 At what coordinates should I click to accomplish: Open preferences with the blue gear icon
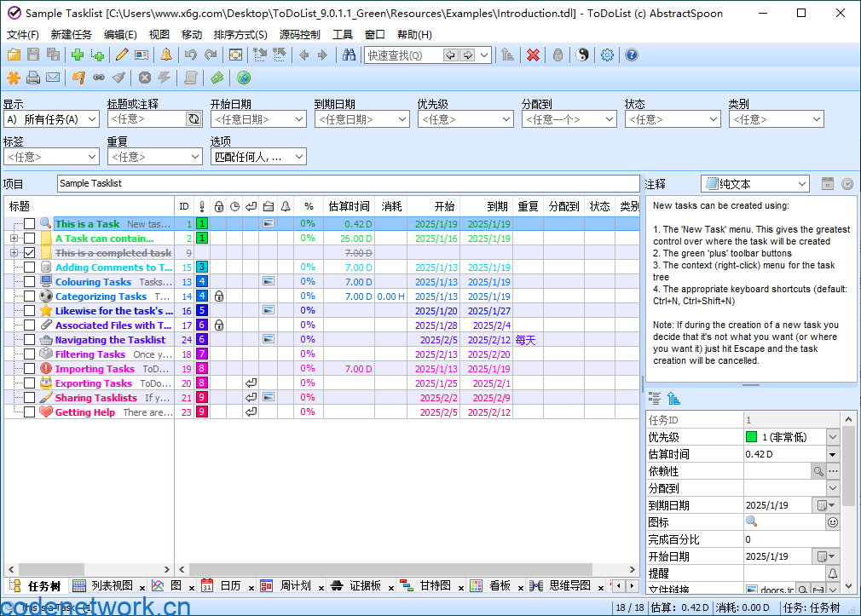[607, 55]
